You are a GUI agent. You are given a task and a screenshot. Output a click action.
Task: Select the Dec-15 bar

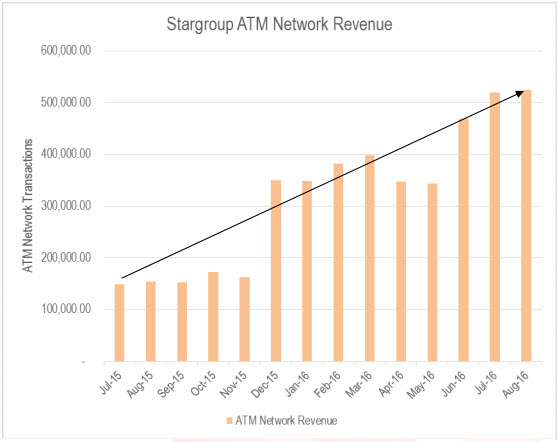276,271
